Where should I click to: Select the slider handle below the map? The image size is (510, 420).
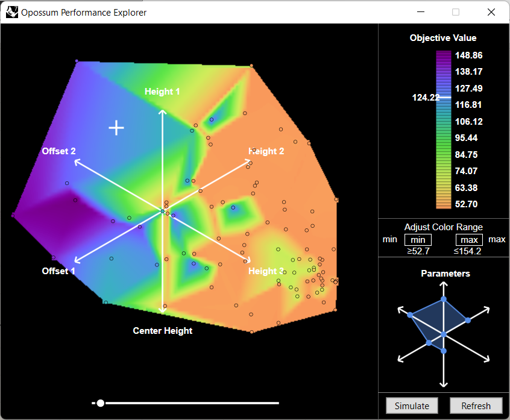pyautogui.click(x=101, y=403)
